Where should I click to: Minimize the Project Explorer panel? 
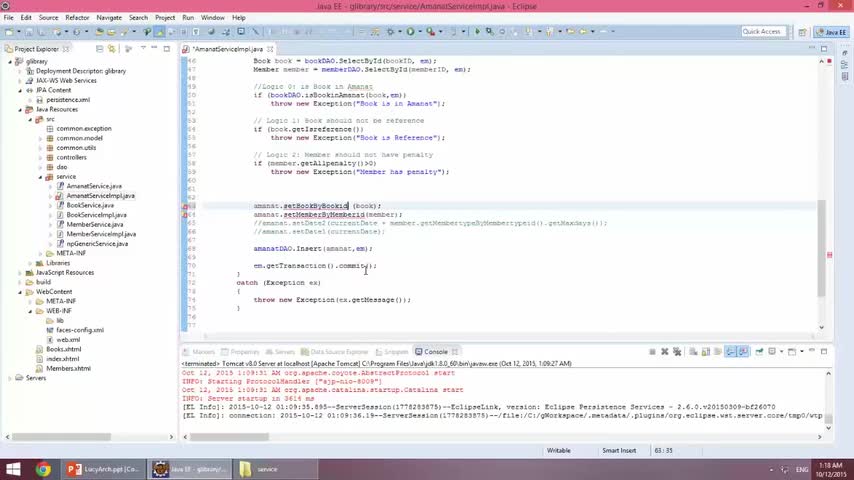(x=155, y=49)
